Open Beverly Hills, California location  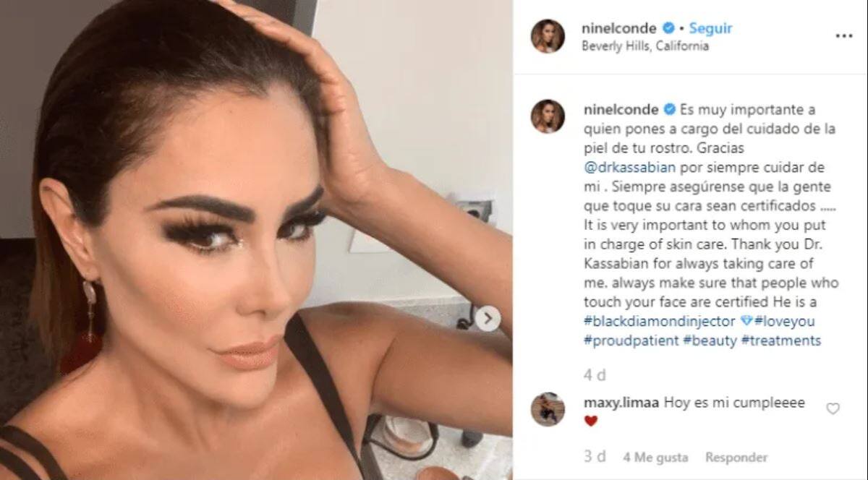[645, 46]
